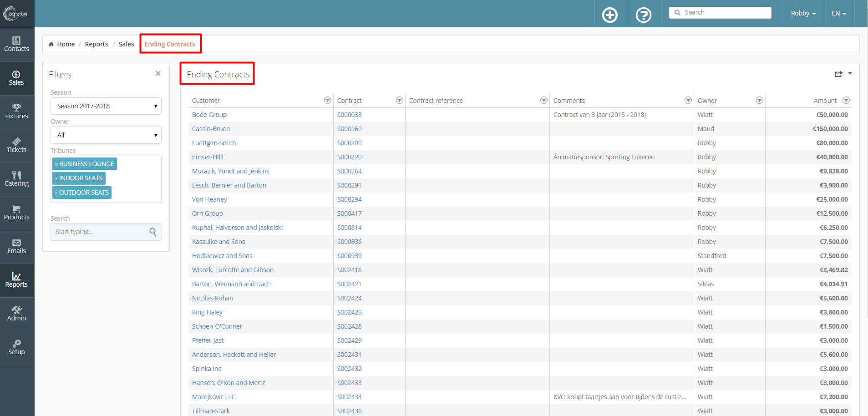The width and height of the screenshot is (868, 416).
Task: Open customer Nicolas-Rohan
Action: 213,298
